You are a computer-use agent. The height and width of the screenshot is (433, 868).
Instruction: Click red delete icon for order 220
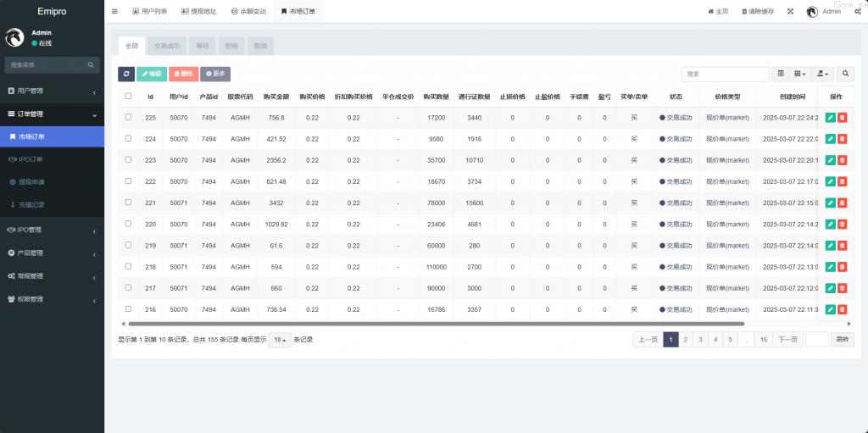[x=842, y=225]
